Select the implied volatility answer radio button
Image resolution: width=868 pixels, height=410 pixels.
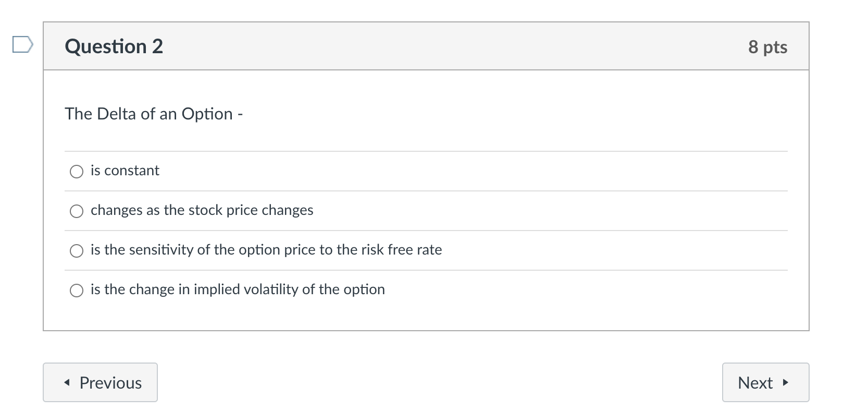pyautogui.click(x=77, y=291)
